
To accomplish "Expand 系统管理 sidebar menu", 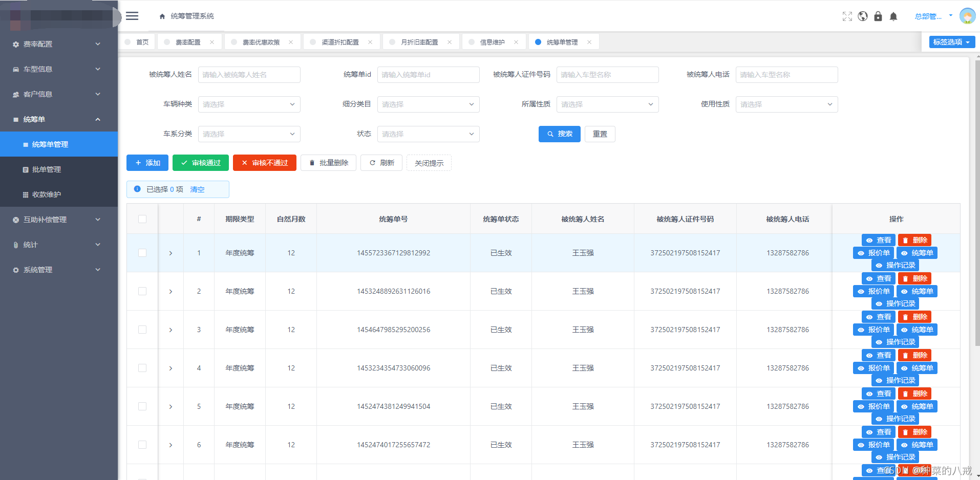I will [59, 270].
